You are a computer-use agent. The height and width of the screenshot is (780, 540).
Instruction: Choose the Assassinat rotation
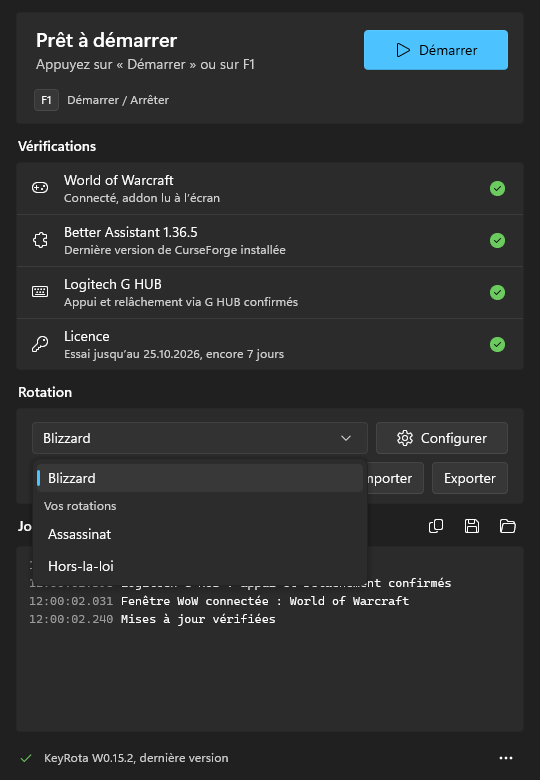[200, 534]
